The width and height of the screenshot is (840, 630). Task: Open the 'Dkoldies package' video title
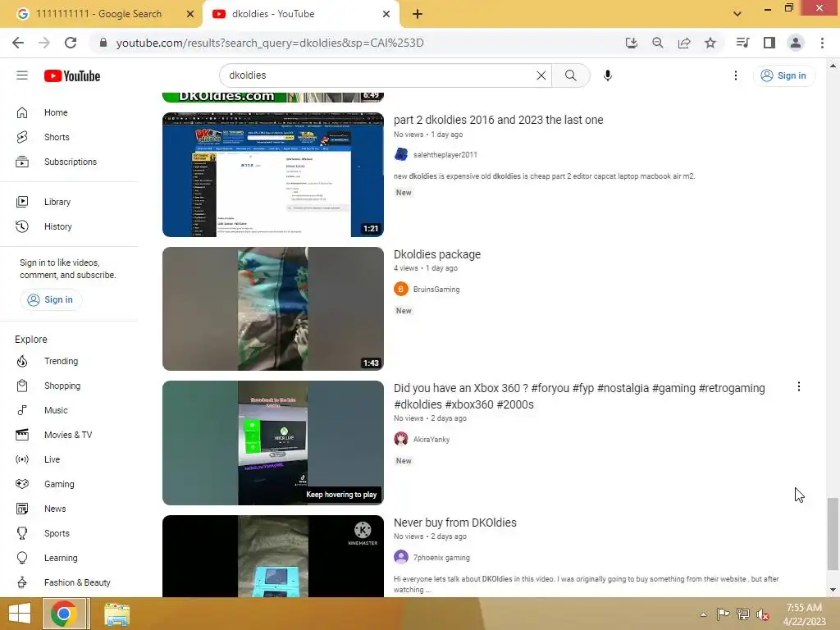coord(437,254)
